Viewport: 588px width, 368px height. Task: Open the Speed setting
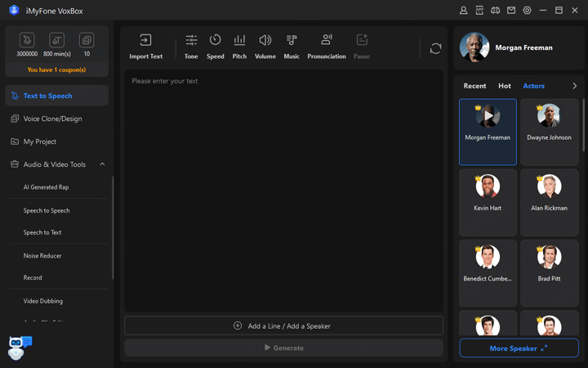point(215,40)
